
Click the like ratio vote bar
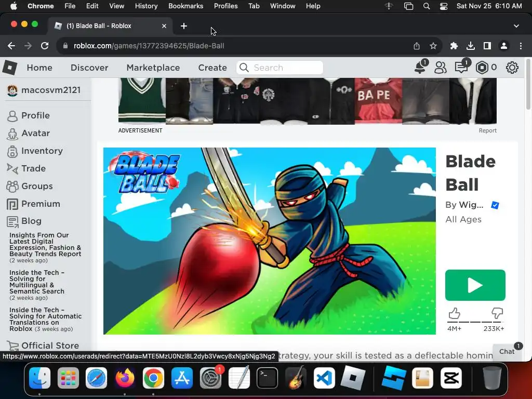[475, 322]
